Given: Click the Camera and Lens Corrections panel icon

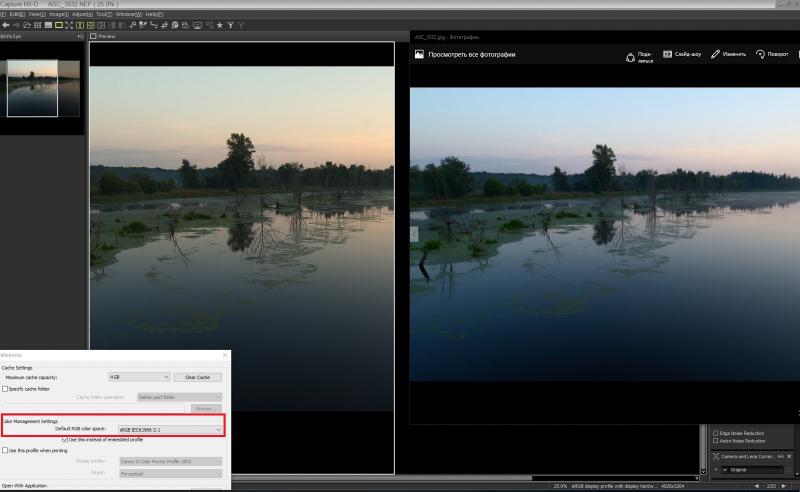Looking at the screenshot, I should pos(716,456).
